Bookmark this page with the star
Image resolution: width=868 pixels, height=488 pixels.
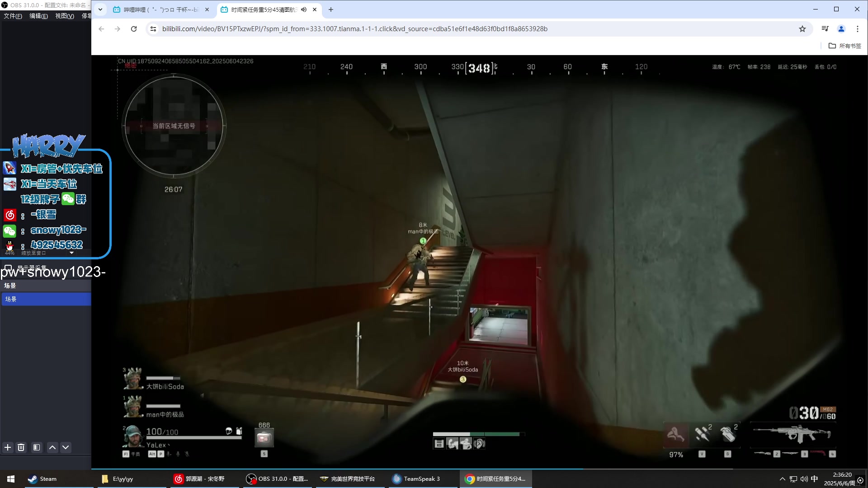point(802,29)
